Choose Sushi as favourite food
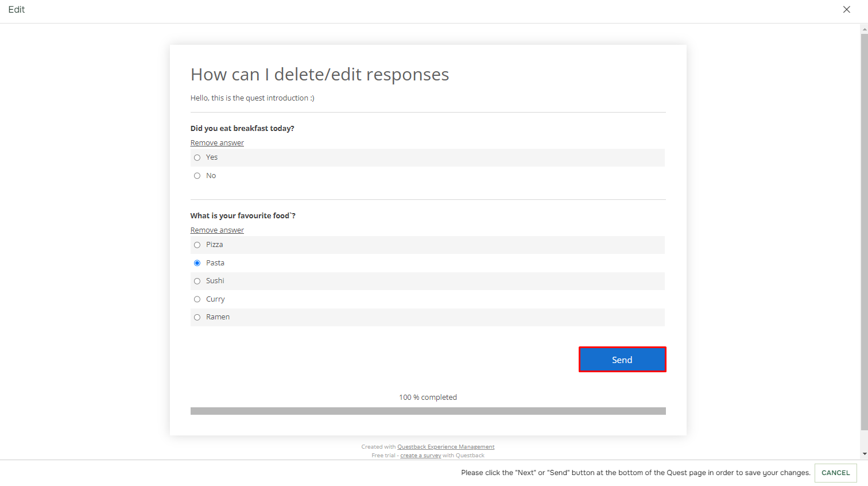This screenshot has height=486, width=868. (x=197, y=281)
